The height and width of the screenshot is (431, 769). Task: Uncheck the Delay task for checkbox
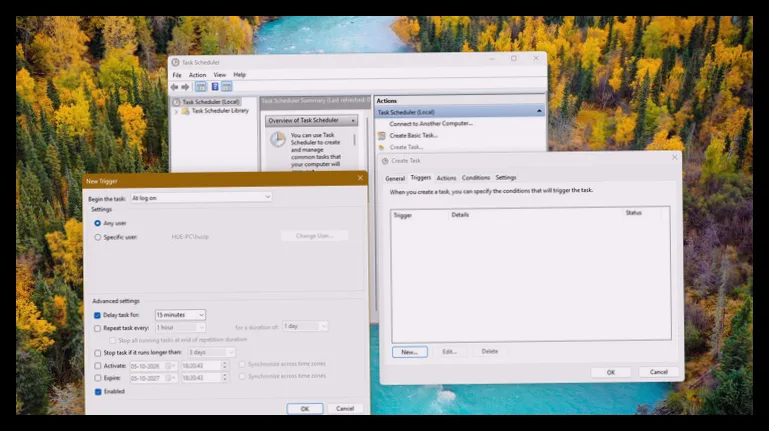pyautogui.click(x=97, y=315)
